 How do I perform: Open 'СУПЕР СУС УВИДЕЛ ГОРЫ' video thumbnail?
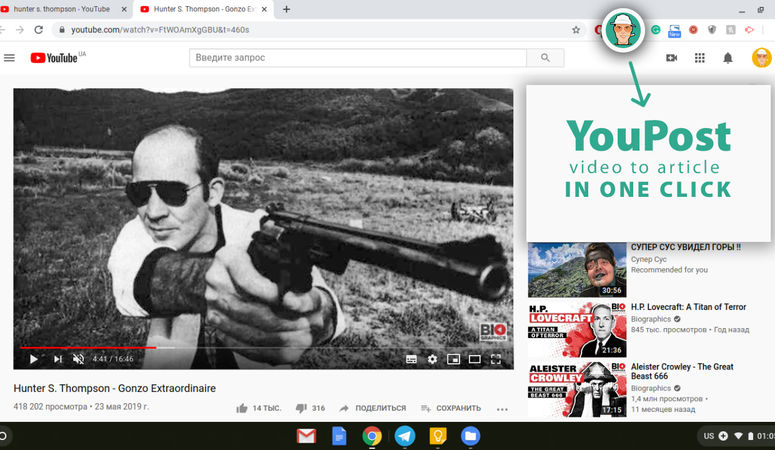coord(577,270)
